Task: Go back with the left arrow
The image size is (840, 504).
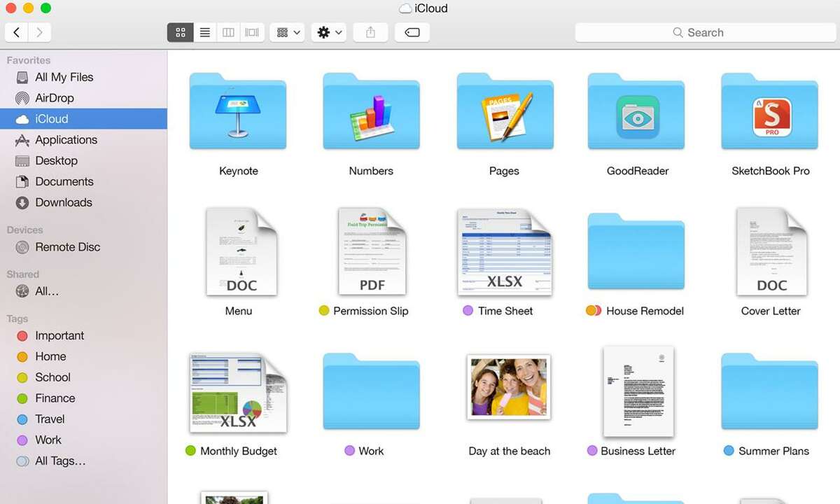Action: pyautogui.click(x=17, y=32)
